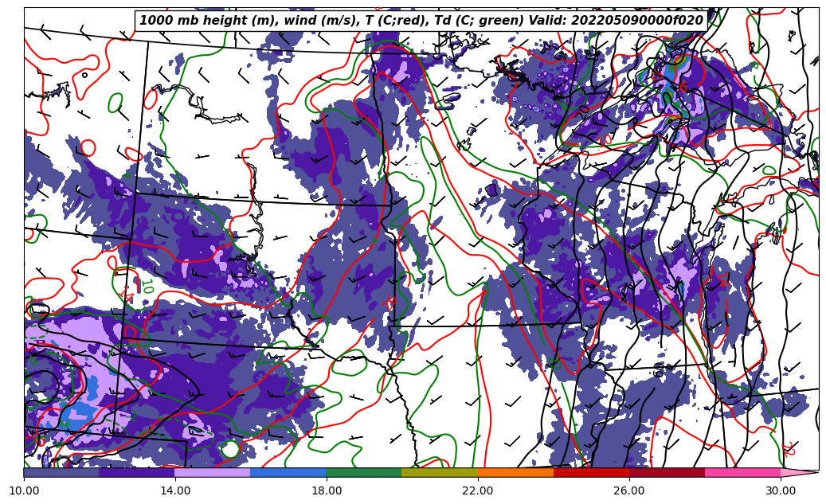Click the dark maroon 26–28 colorbar segment
Viewport: 826px width, 504px height.
[x=667, y=472]
